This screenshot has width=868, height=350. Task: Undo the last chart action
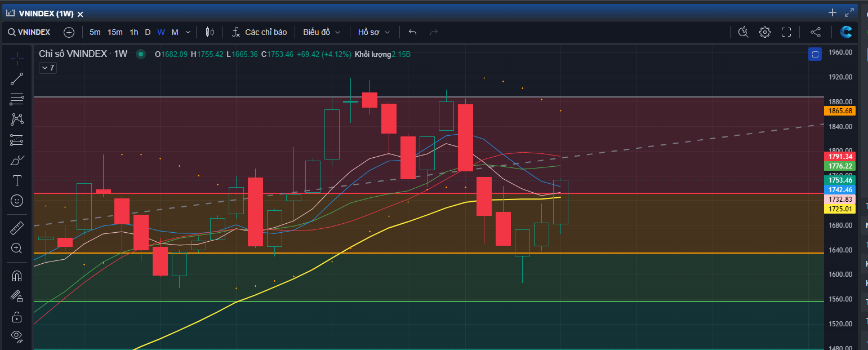point(412,32)
